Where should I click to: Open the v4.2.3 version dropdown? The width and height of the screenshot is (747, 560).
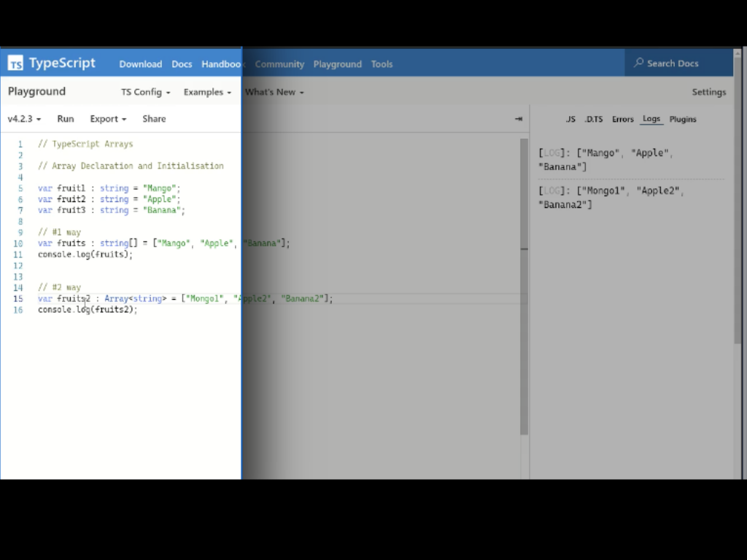pyautogui.click(x=23, y=118)
